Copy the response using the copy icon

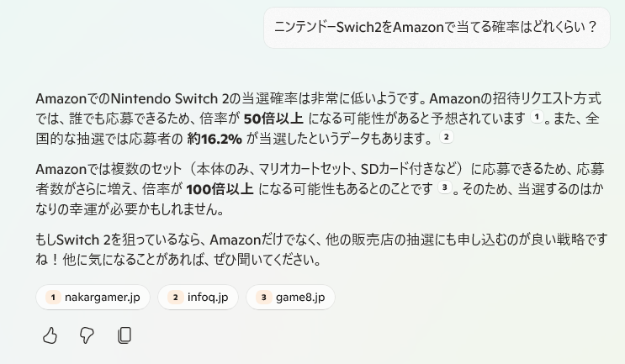pyautogui.click(x=124, y=335)
